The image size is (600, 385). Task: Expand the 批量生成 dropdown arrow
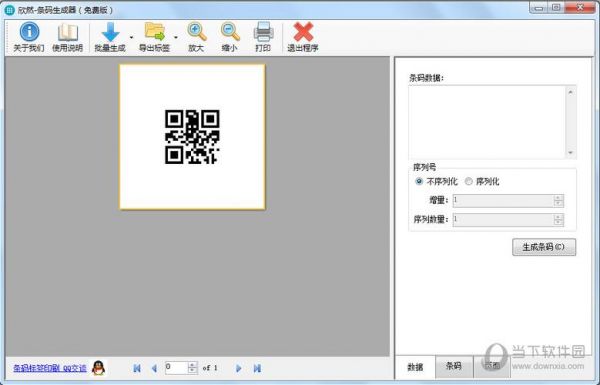[x=132, y=38]
